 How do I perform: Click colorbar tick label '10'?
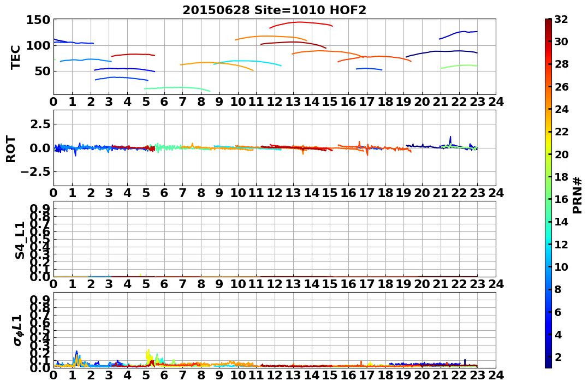[561, 266]
